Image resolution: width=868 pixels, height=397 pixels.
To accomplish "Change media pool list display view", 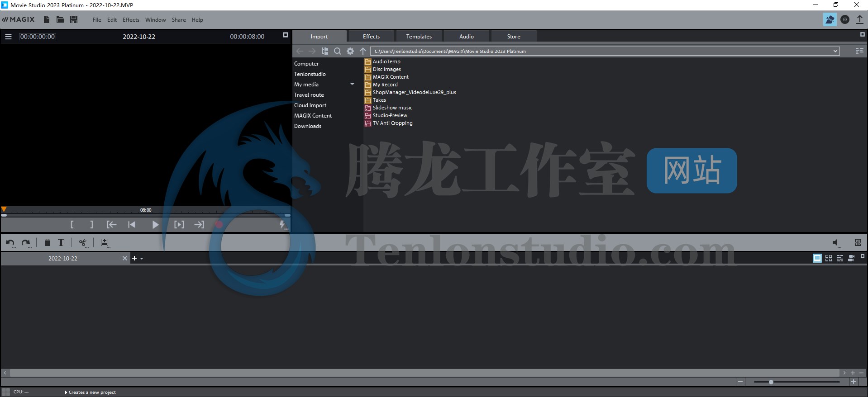I will [859, 51].
